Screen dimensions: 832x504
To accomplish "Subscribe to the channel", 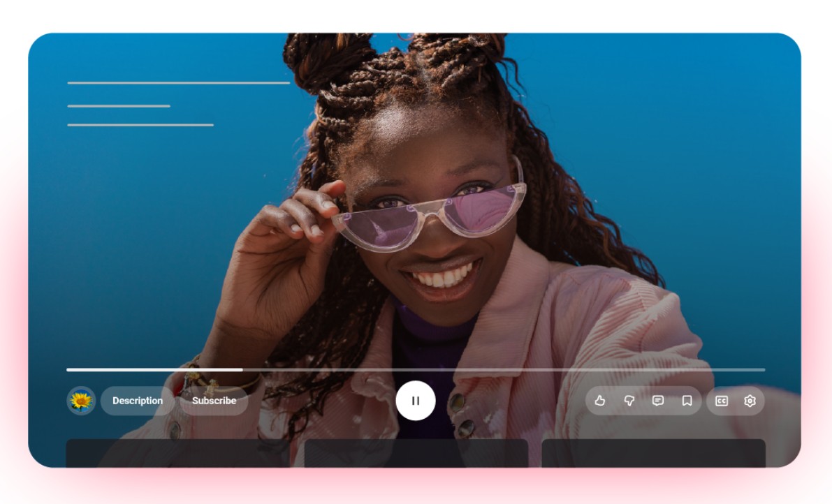I will coord(214,401).
